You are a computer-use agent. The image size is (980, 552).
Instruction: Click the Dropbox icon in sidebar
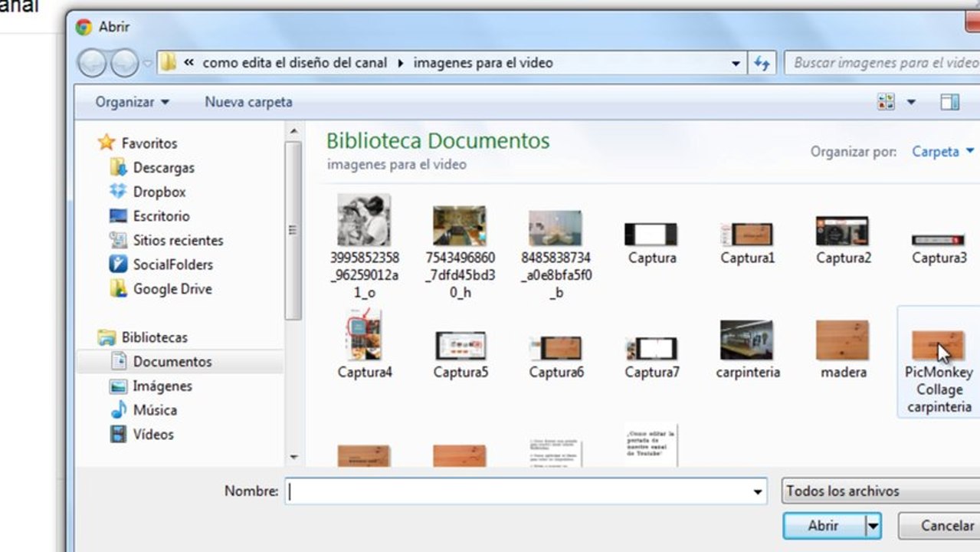(x=118, y=192)
